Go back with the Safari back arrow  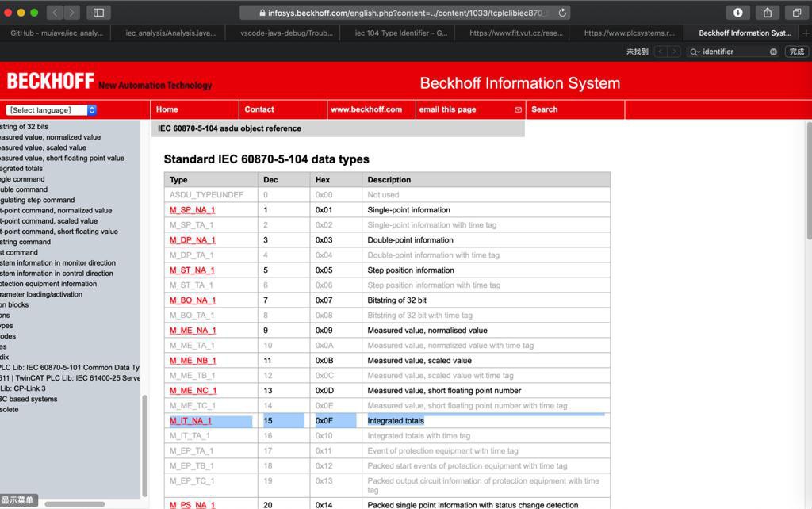click(x=55, y=13)
